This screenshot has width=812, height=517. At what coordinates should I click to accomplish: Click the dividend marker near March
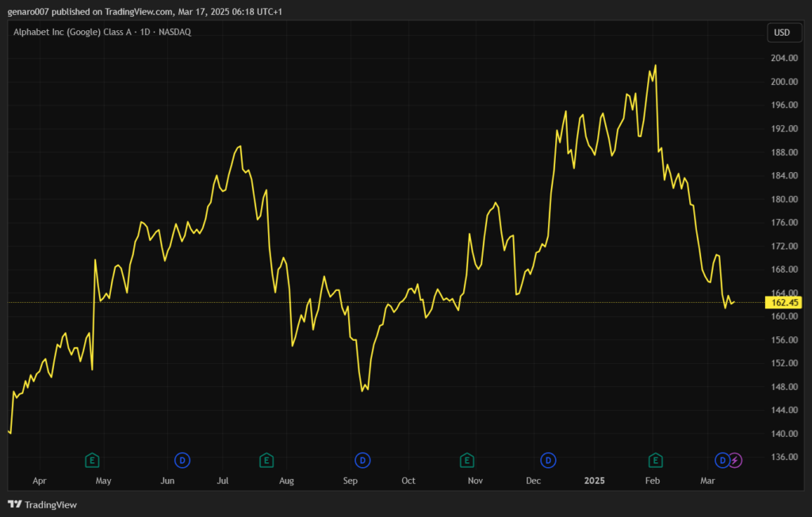coord(722,459)
